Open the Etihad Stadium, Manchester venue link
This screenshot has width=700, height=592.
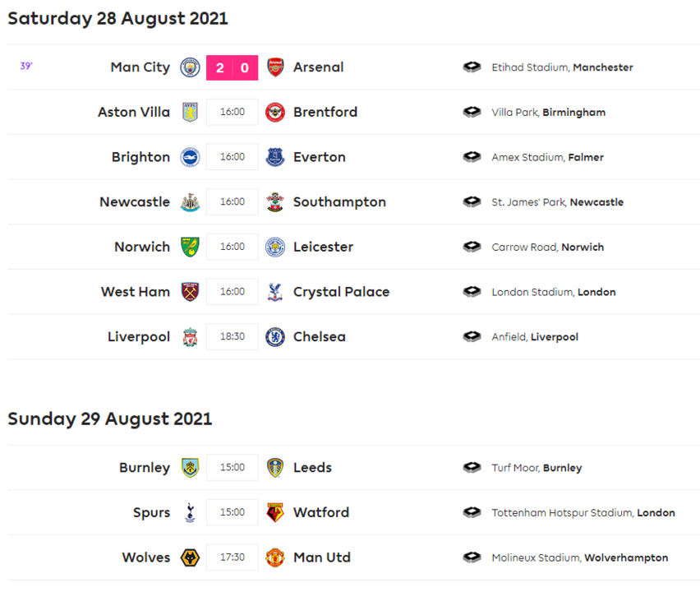pos(562,67)
